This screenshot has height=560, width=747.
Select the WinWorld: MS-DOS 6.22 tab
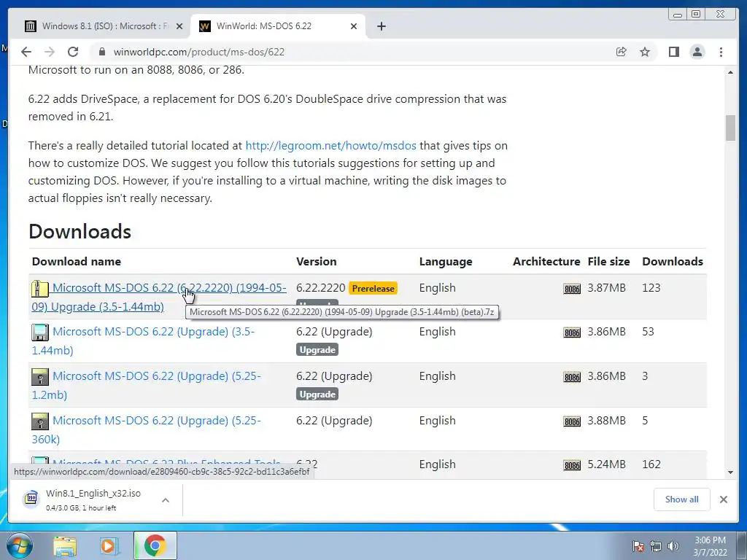(278, 26)
